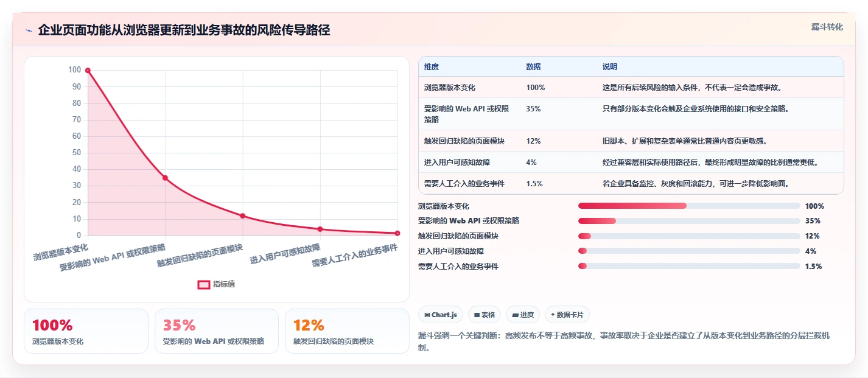Viewport: 868px width, 378px height.
Task: Click the 数据卡片 tag chip
Action: point(567,315)
